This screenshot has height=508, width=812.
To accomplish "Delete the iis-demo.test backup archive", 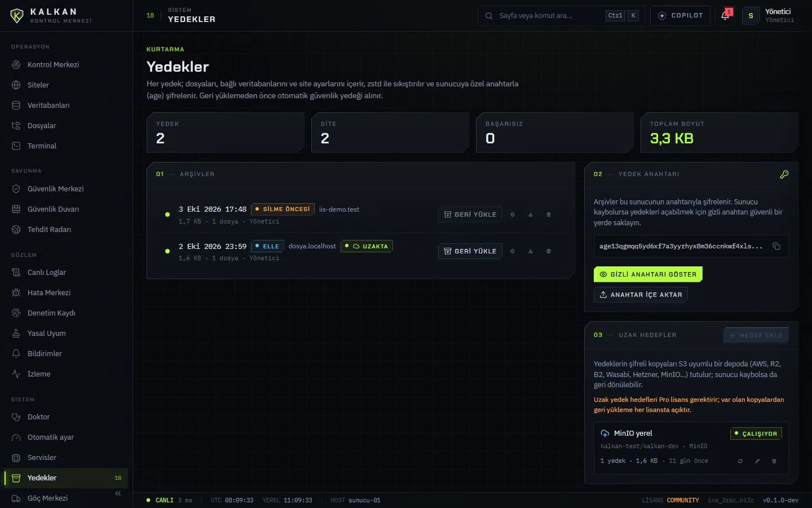I will (549, 214).
